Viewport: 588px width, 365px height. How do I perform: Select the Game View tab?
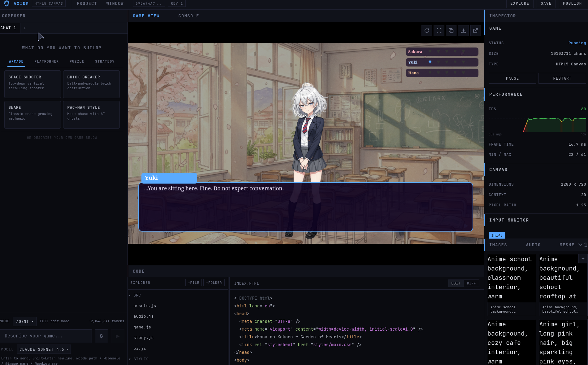coord(146,16)
